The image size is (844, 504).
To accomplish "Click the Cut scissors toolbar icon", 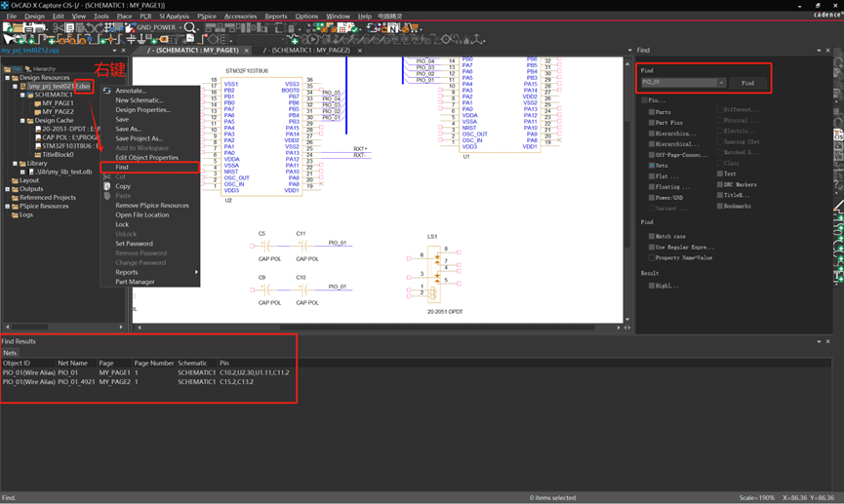I will pyautogui.click(x=57, y=27).
